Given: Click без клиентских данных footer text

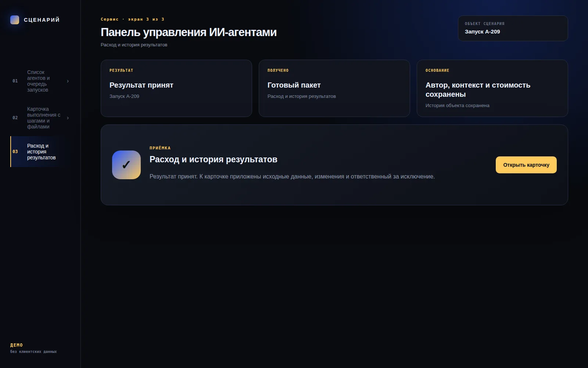Looking at the screenshot, I should (33, 352).
